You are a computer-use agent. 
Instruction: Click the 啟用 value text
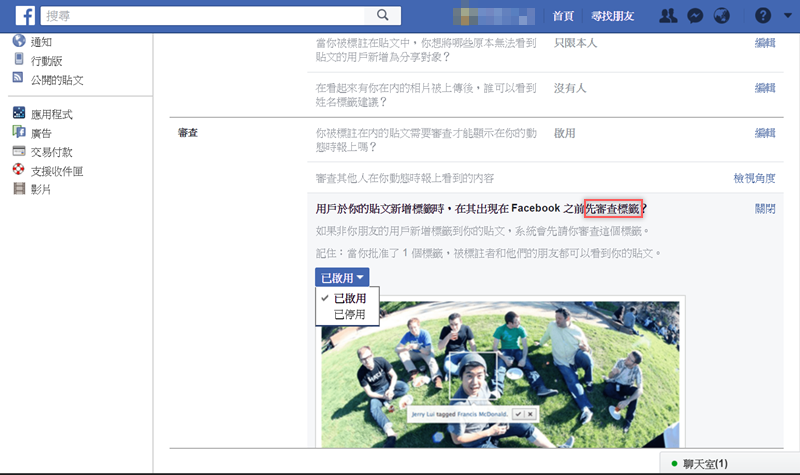[x=565, y=133]
